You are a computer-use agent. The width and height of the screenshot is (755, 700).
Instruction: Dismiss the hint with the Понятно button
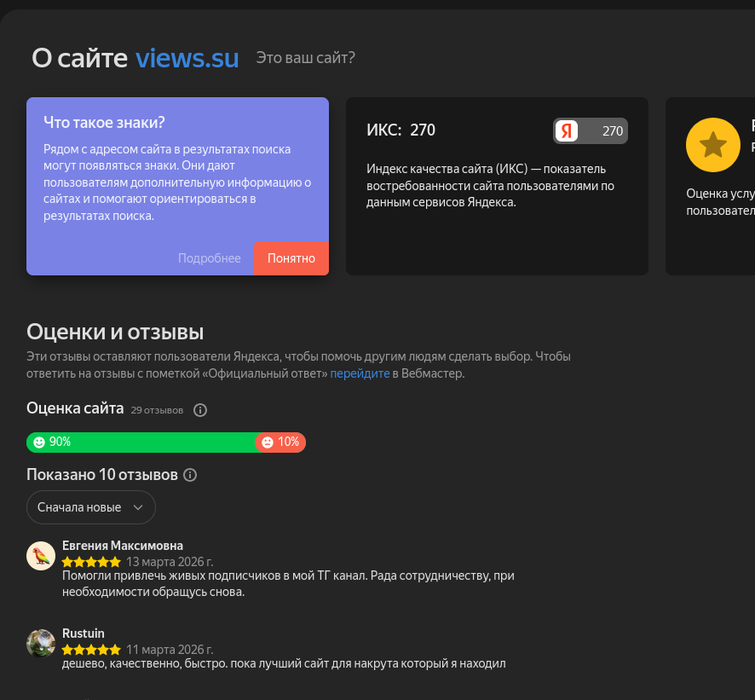[291, 258]
